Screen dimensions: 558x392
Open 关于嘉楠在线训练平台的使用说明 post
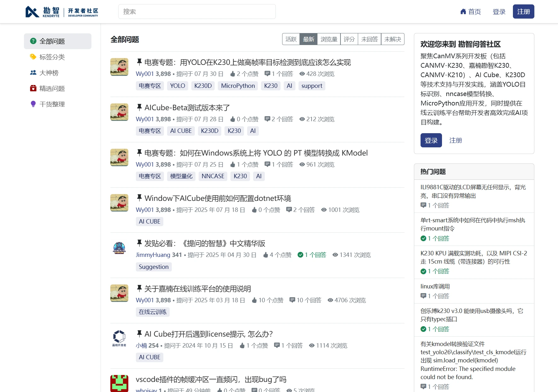point(198,289)
